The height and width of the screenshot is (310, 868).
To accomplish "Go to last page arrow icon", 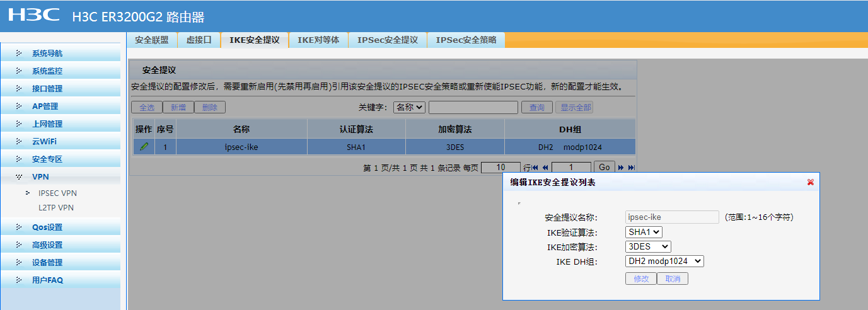I will (x=631, y=168).
